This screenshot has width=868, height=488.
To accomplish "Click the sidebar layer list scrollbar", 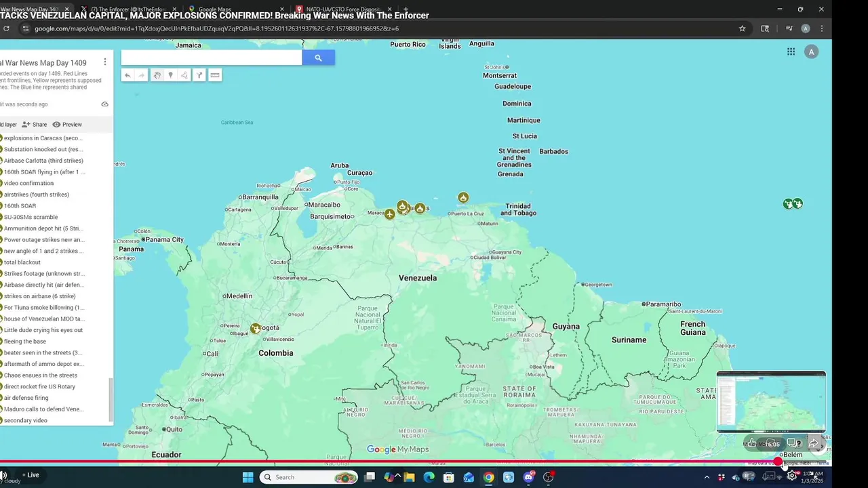I will (x=111, y=400).
